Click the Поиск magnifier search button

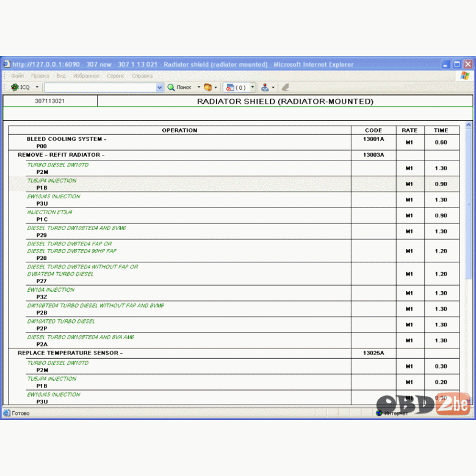179,87
